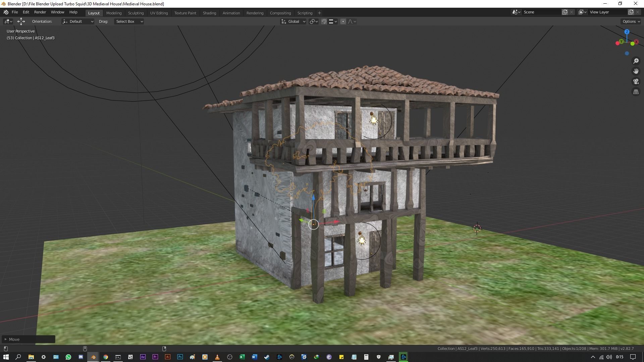Open the view layer browser icon
The height and width of the screenshot is (362, 644).
click(x=583, y=12)
